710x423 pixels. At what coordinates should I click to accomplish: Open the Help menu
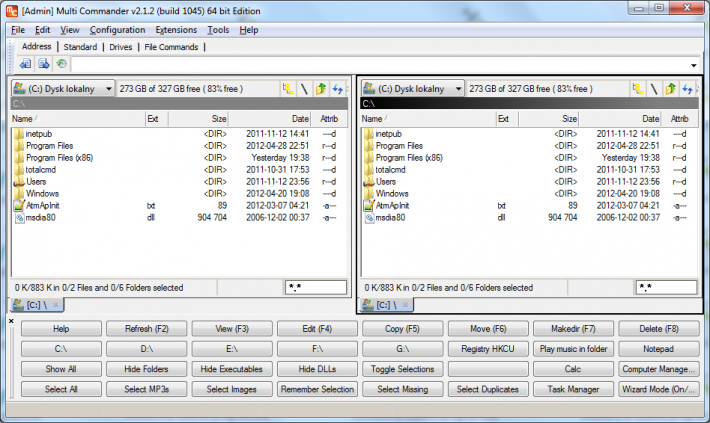[x=249, y=30]
